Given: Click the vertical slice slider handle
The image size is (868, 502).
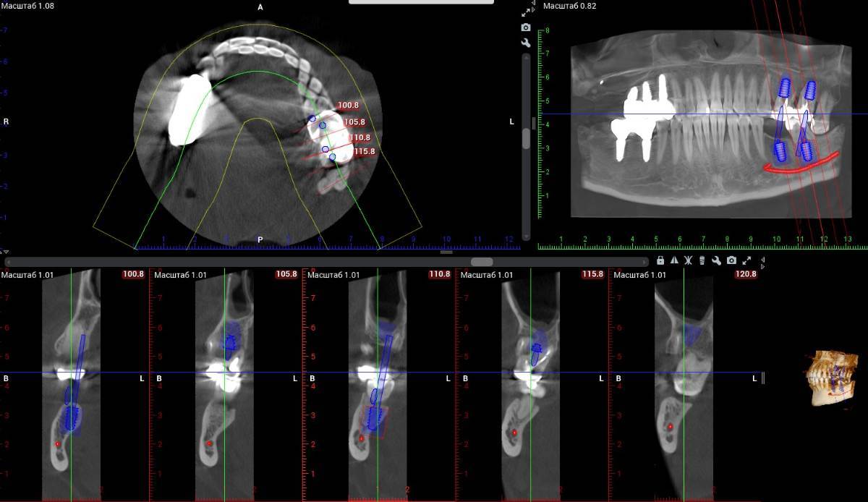Looking at the screenshot, I should click(526, 139).
